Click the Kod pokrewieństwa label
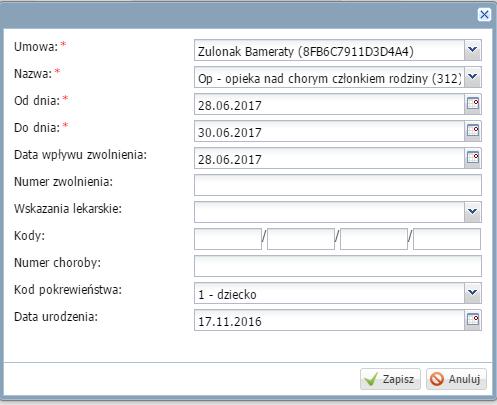Image resolution: width=497 pixels, height=405 pixels. pyautogui.click(x=68, y=290)
